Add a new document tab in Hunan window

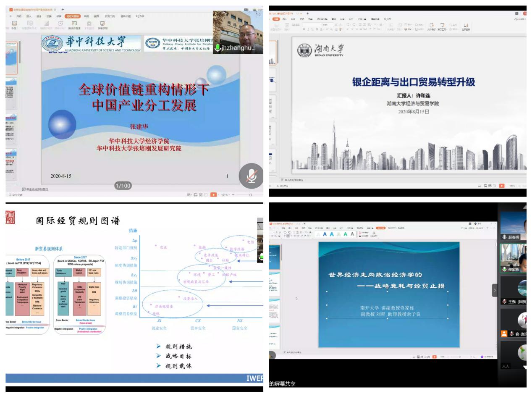click(307, 13)
